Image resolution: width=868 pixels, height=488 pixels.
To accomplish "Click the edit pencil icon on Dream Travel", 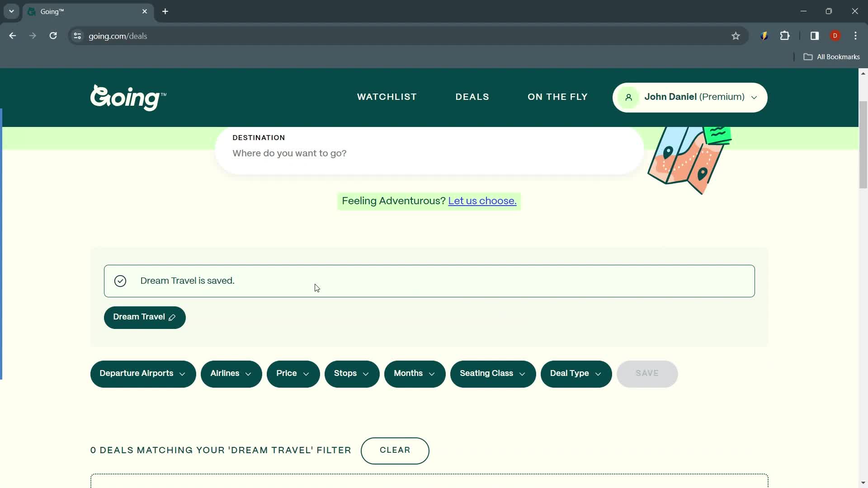I will [173, 317].
